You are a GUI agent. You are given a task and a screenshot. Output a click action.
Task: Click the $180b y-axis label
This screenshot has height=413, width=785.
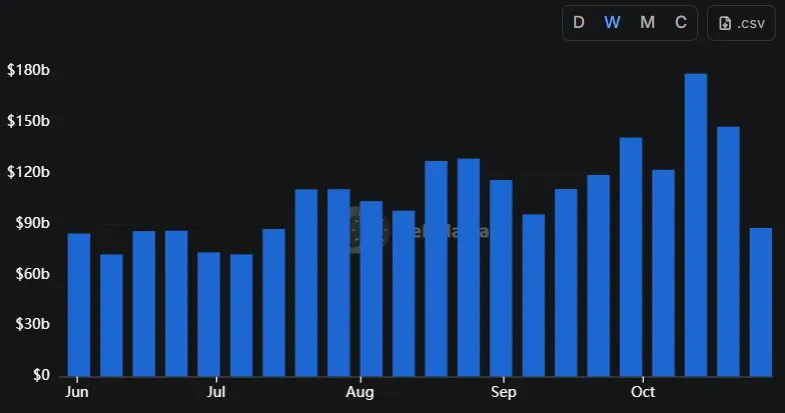28,71
